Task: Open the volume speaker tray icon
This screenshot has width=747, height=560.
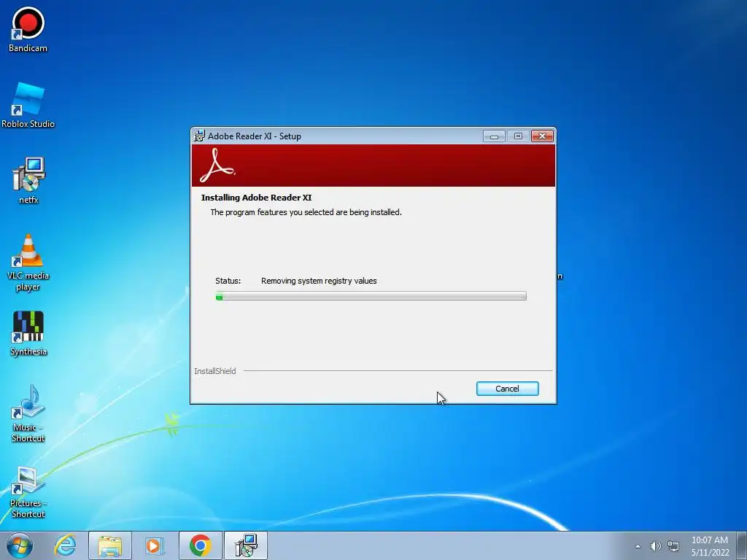Action: click(x=656, y=546)
